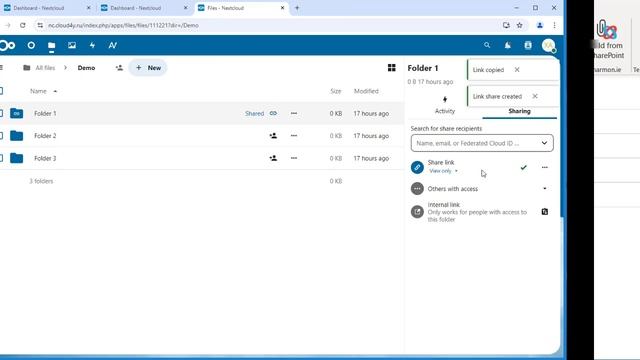Switch to the Sharing tab in sidebar

coord(519,111)
